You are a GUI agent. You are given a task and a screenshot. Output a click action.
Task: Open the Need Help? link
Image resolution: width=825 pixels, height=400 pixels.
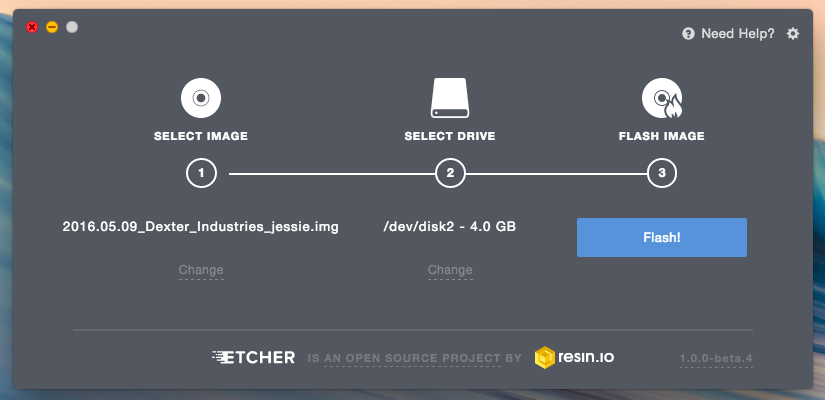[x=738, y=34]
